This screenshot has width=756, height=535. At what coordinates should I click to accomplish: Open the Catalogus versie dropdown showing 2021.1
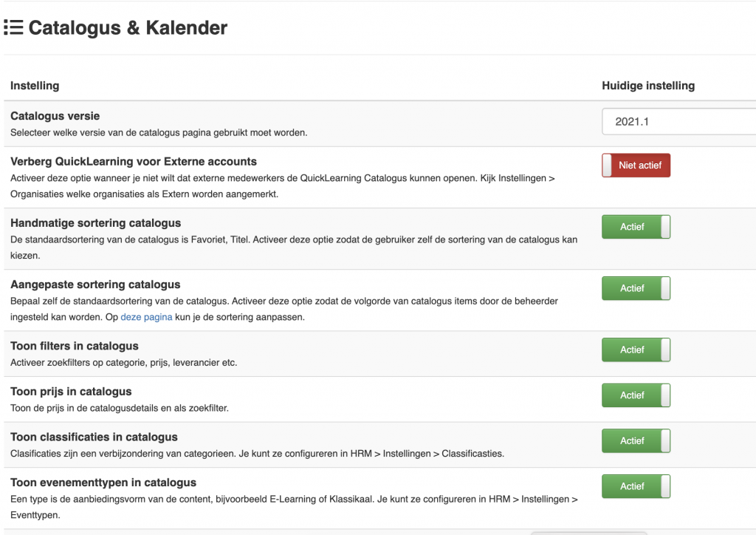[679, 122]
